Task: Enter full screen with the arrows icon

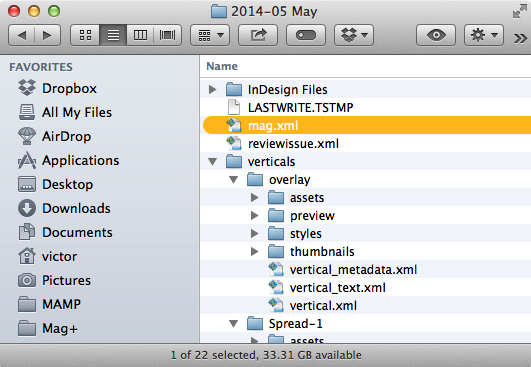Action: 519,12
